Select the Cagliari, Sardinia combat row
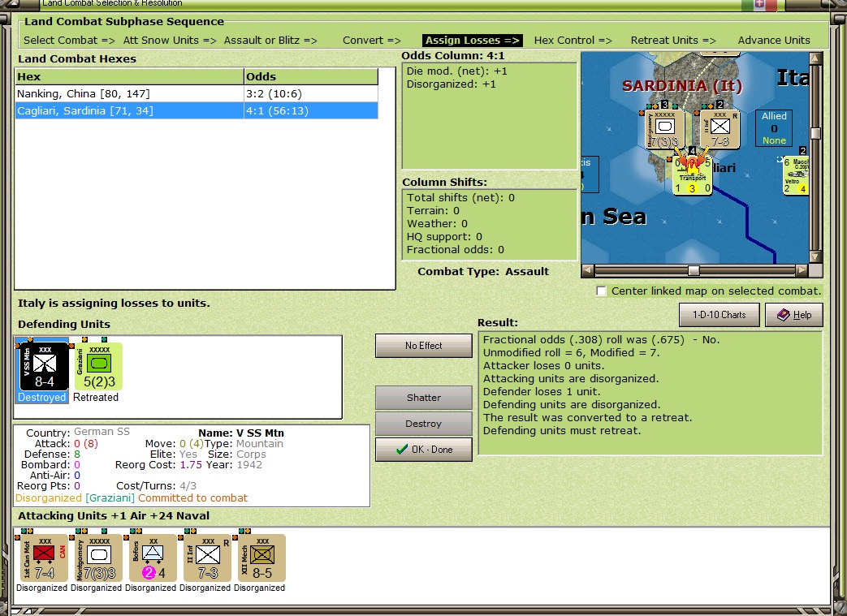This screenshot has width=847, height=616. pyautogui.click(x=197, y=110)
